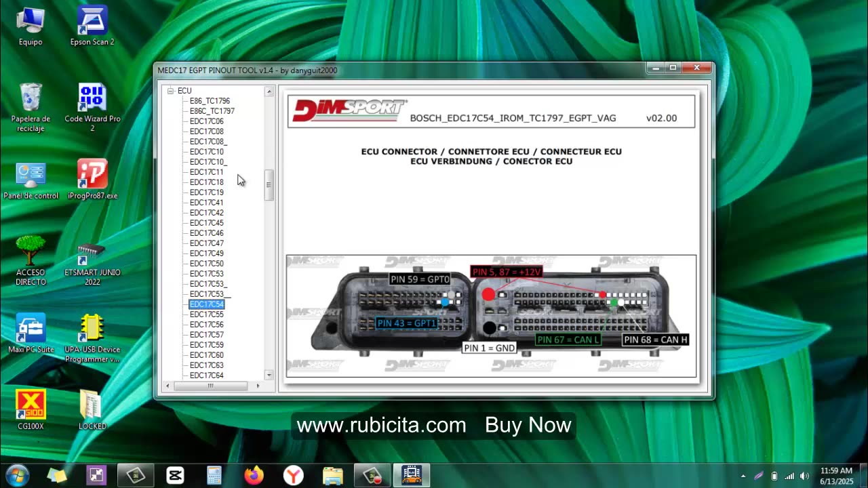
Task: Open sticky notes icon in taskbar
Action: pos(57,475)
